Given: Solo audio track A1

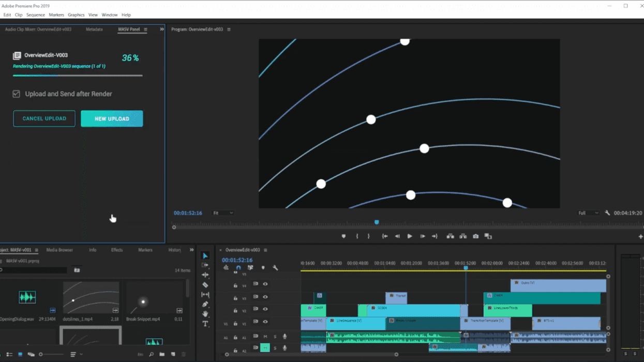Looking at the screenshot, I should pos(275,337).
